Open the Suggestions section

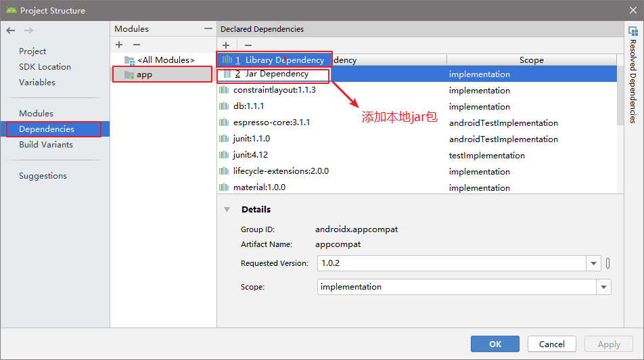(x=43, y=176)
